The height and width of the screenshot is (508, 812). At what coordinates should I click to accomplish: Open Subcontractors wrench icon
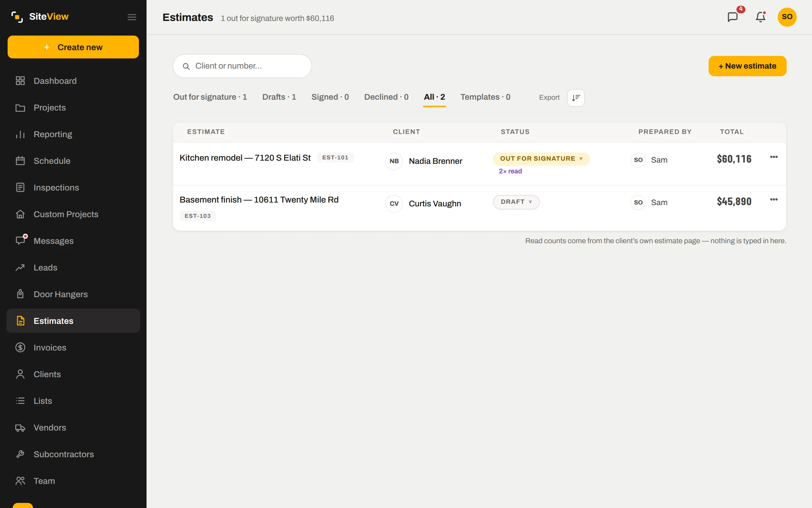[x=20, y=454]
